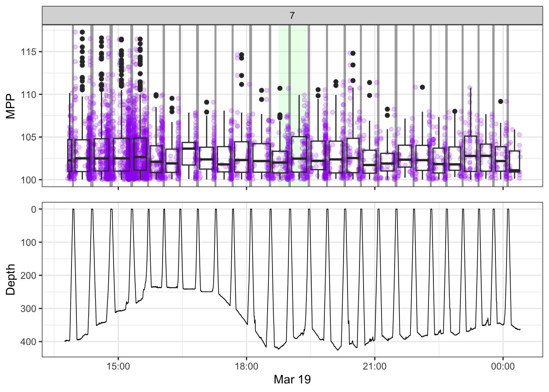Select the 18:00 time tick label
This screenshot has width=549, height=392.
tap(246, 366)
